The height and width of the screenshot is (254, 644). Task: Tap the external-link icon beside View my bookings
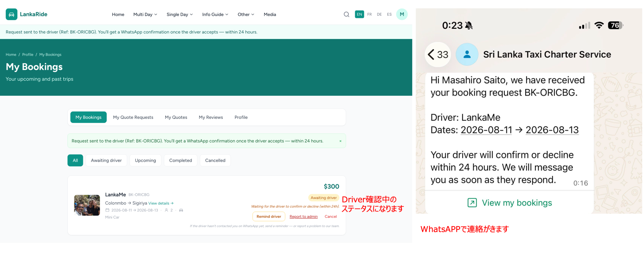(x=472, y=203)
